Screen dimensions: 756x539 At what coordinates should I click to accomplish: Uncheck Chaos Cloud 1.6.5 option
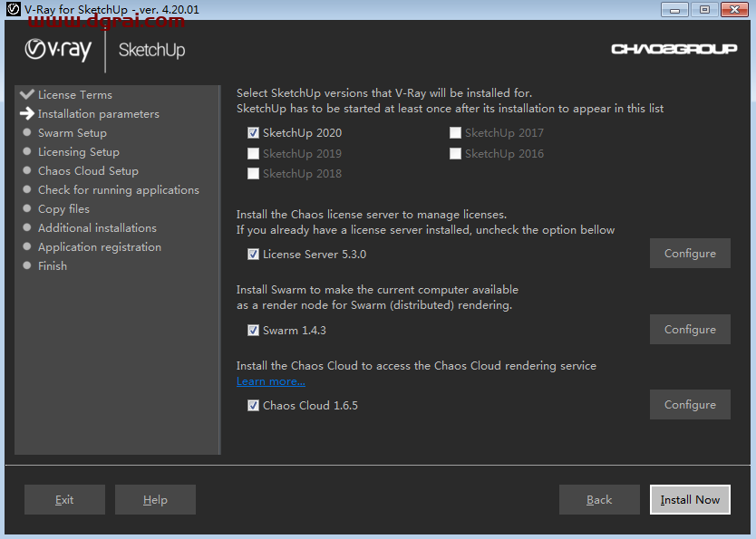(254, 406)
